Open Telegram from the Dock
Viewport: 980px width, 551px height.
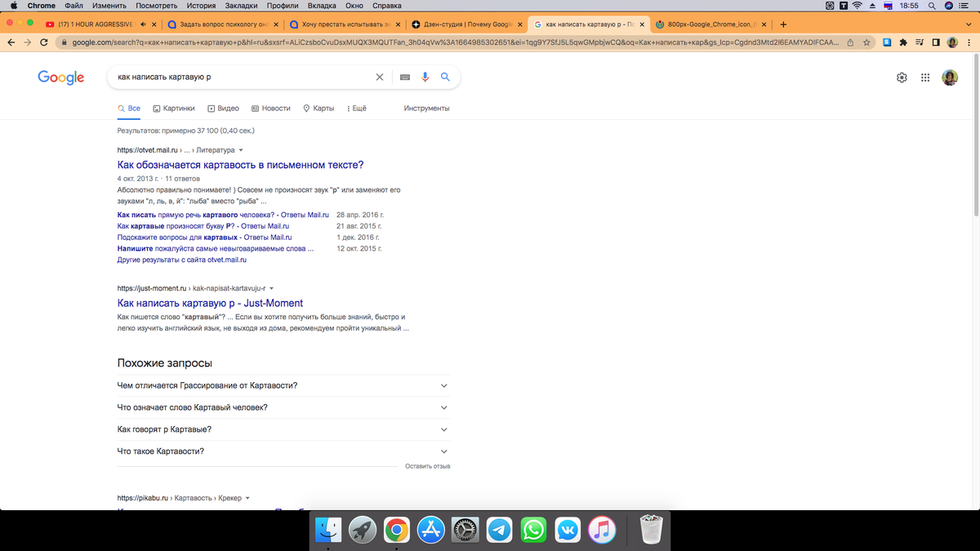point(499,531)
